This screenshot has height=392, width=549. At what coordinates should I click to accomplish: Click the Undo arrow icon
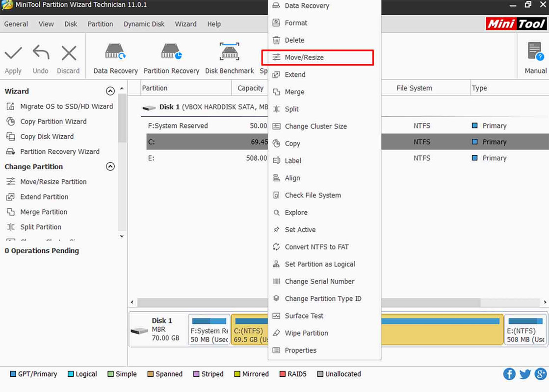point(41,52)
